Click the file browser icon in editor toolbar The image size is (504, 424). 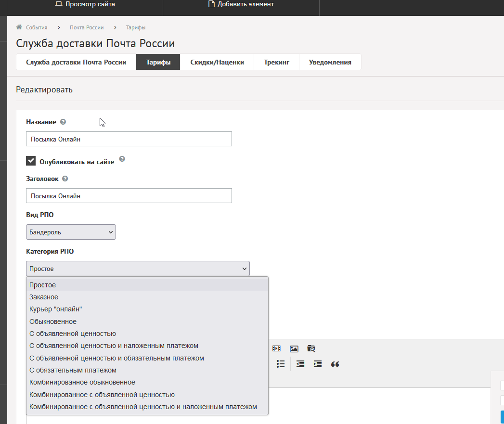pos(311,348)
